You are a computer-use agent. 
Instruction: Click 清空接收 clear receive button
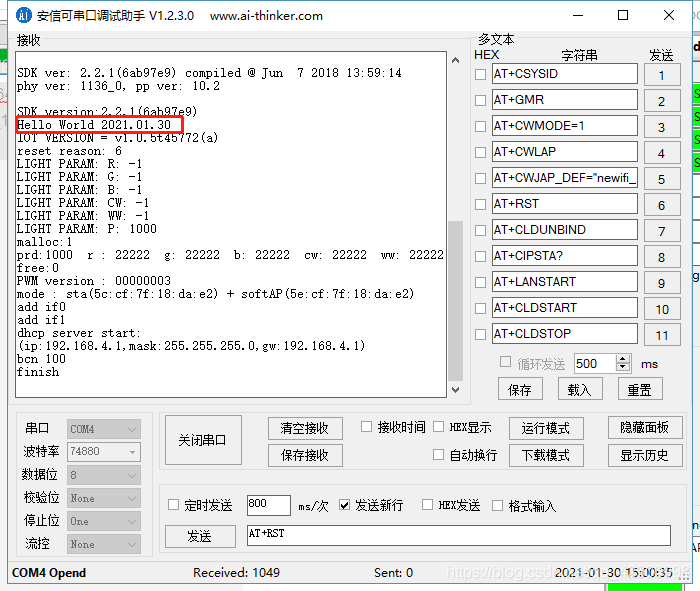305,428
